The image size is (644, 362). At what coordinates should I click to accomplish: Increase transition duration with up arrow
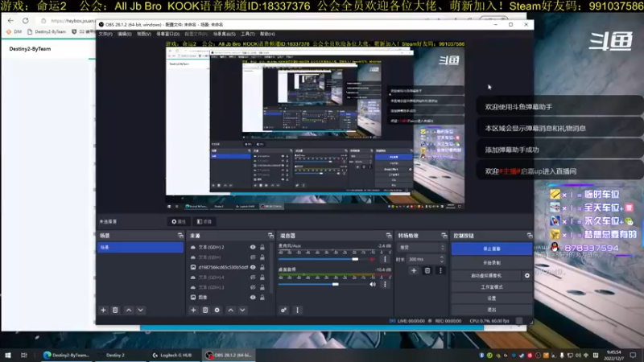(442, 257)
